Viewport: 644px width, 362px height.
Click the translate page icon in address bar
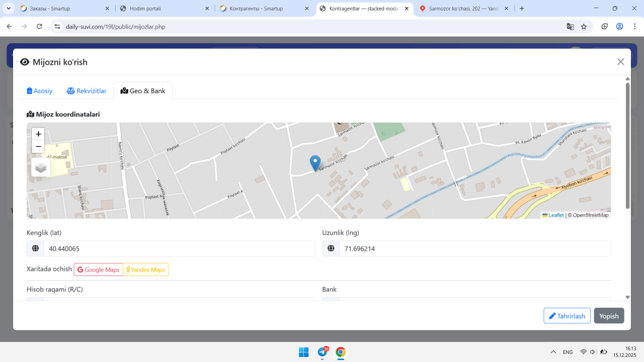coord(570,27)
